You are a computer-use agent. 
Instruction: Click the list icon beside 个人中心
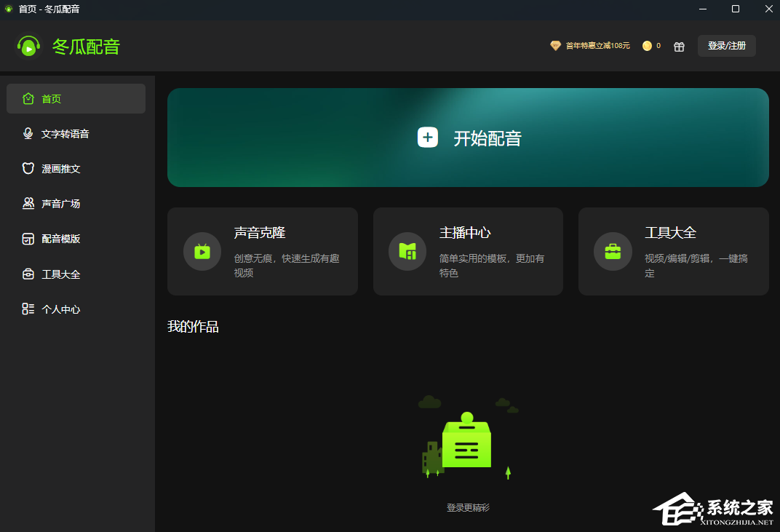[x=28, y=309]
